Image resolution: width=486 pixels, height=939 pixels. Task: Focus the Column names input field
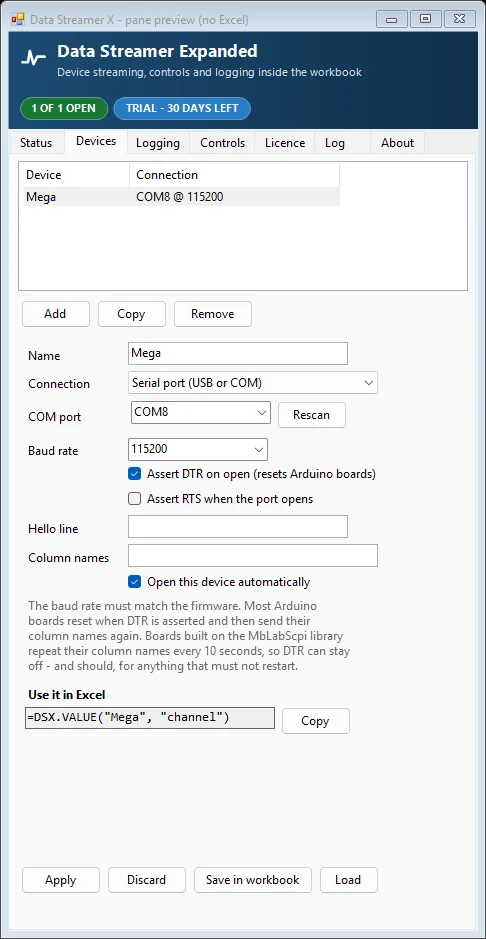pos(253,555)
